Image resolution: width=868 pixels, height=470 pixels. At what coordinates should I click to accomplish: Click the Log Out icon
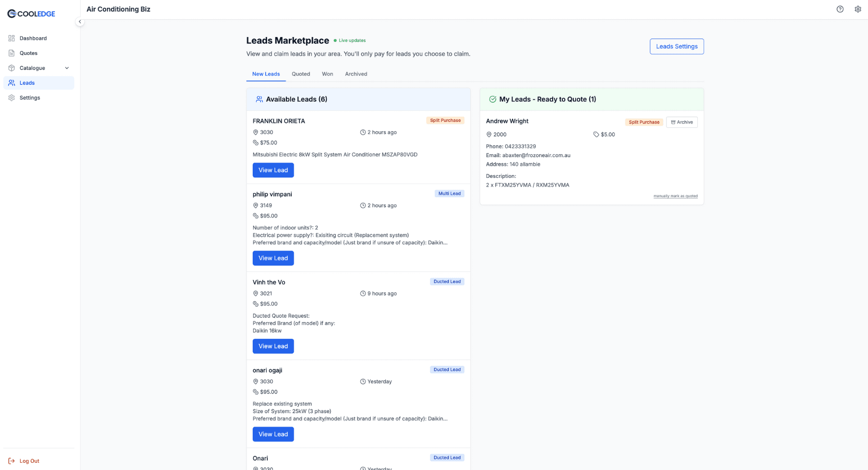12,461
